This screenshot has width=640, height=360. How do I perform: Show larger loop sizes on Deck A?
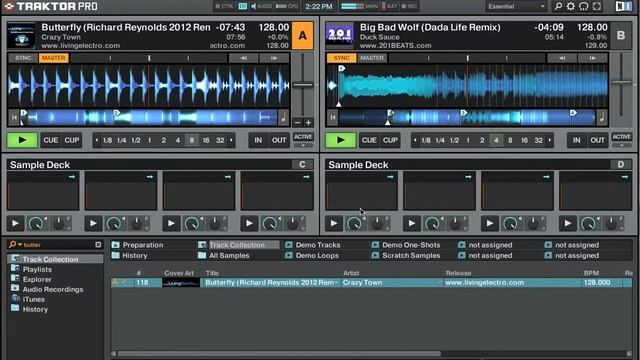click(231, 140)
